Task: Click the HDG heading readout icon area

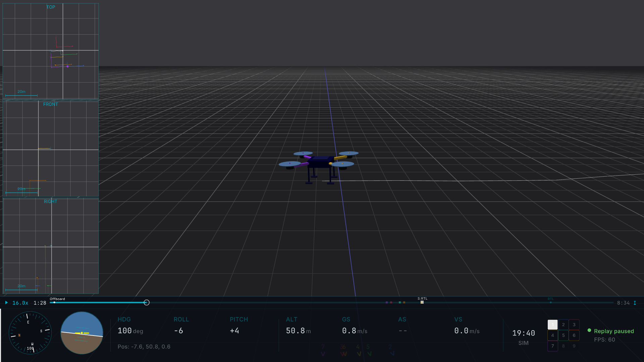Action: pos(124,319)
